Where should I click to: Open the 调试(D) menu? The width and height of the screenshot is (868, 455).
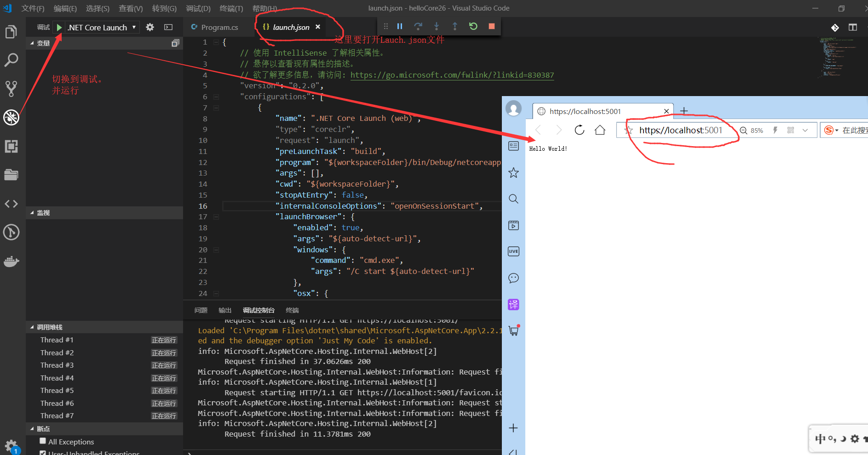tap(198, 8)
